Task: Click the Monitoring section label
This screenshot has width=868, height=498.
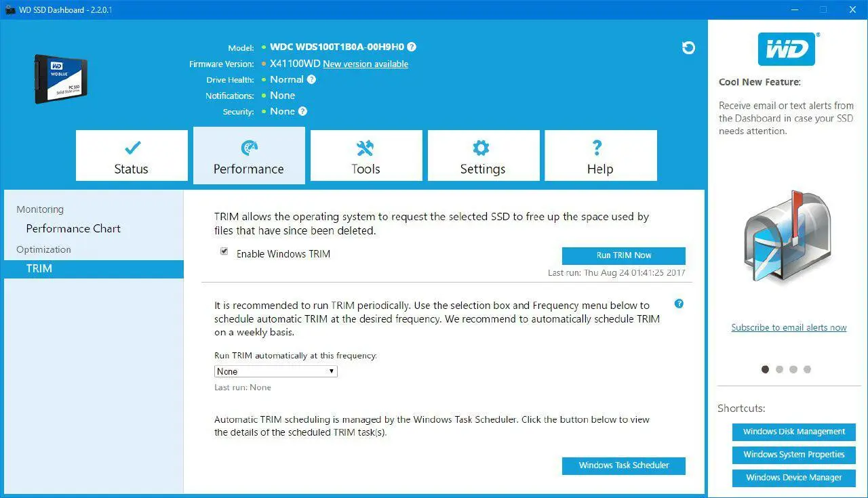Action: (40, 209)
